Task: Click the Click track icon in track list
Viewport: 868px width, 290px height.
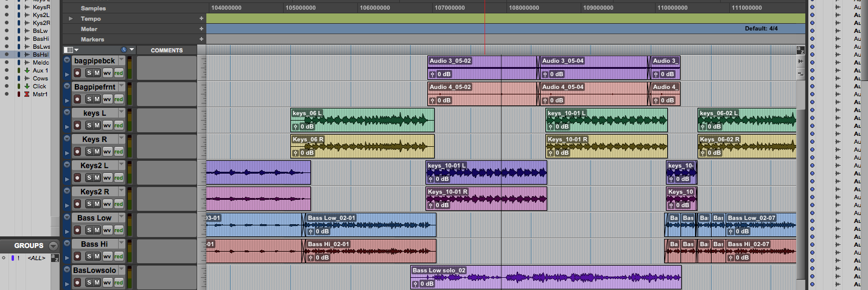Action: click(27, 87)
